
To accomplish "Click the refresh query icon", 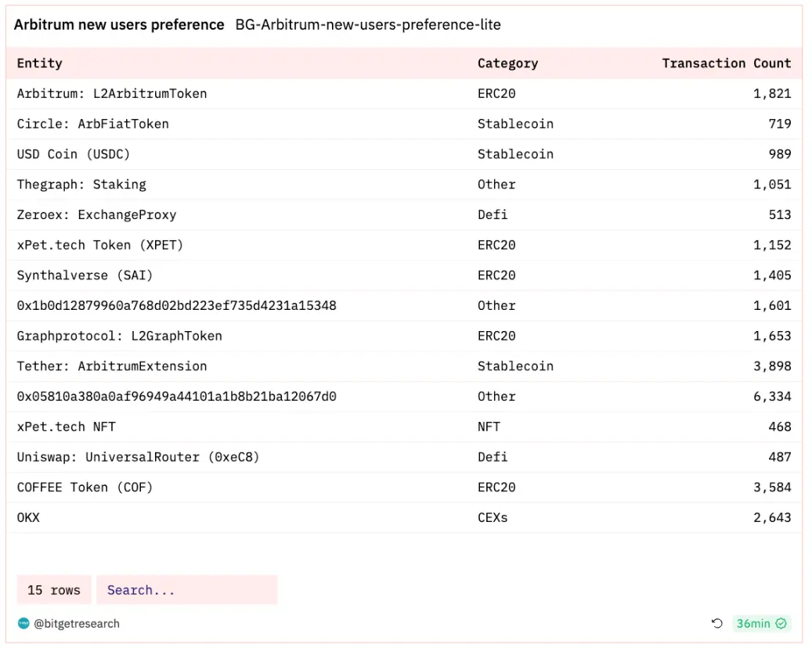I will click(x=716, y=624).
